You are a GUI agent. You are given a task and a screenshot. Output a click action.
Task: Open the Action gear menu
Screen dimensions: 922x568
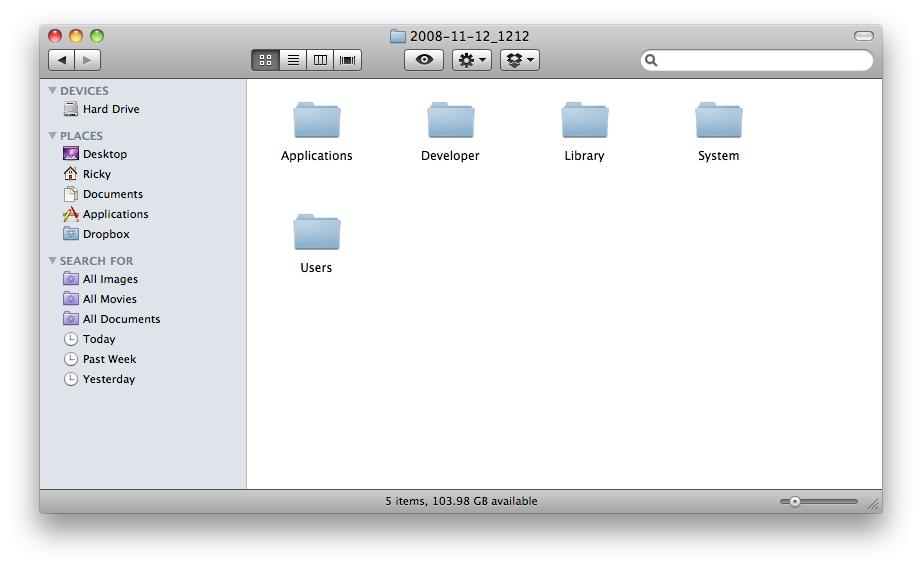(x=472, y=60)
